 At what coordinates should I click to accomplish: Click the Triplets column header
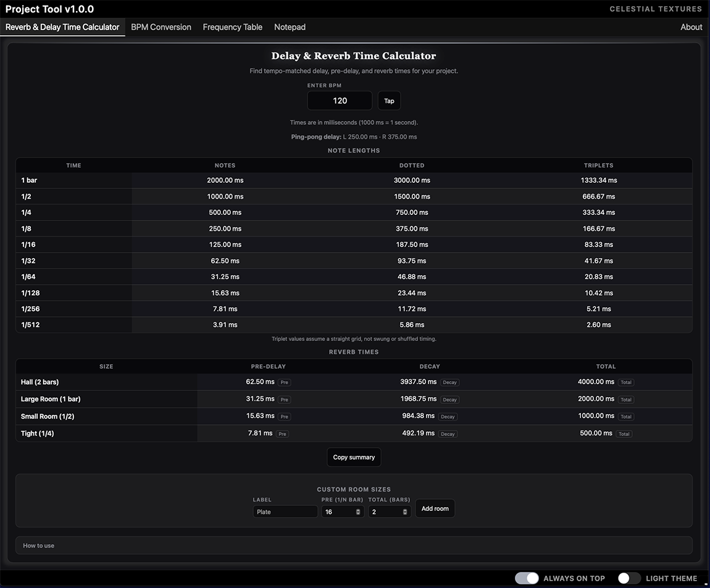[599, 166]
